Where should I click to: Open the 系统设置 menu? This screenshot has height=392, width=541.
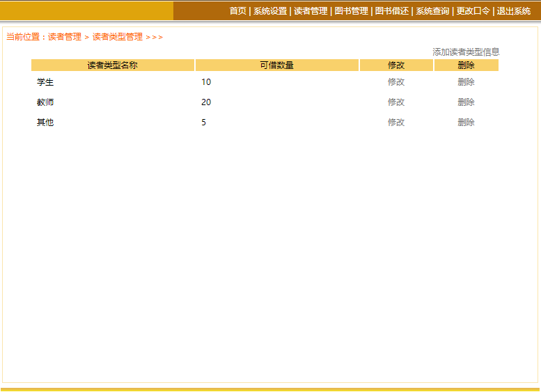(270, 11)
